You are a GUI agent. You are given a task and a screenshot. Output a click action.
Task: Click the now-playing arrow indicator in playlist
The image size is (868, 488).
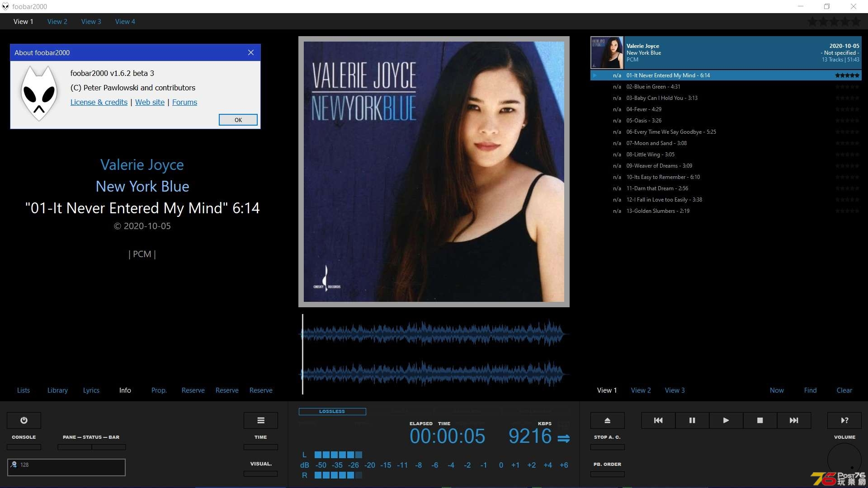(x=595, y=75)
